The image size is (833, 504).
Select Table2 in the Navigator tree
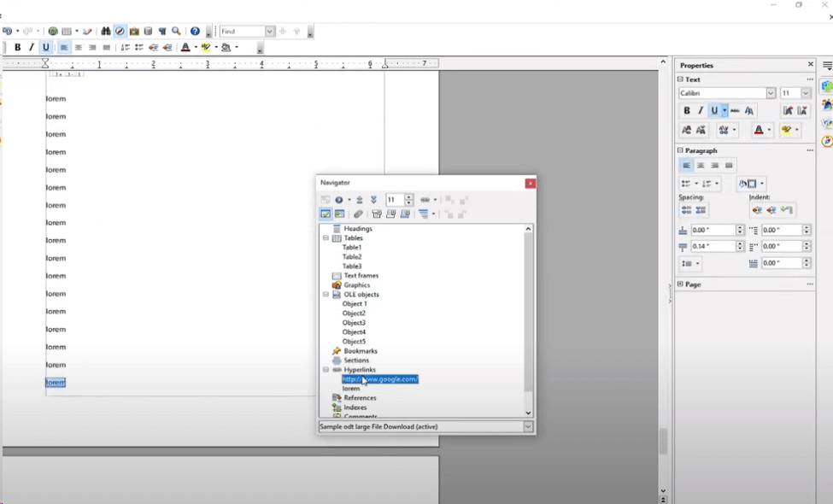coord(352,256)
